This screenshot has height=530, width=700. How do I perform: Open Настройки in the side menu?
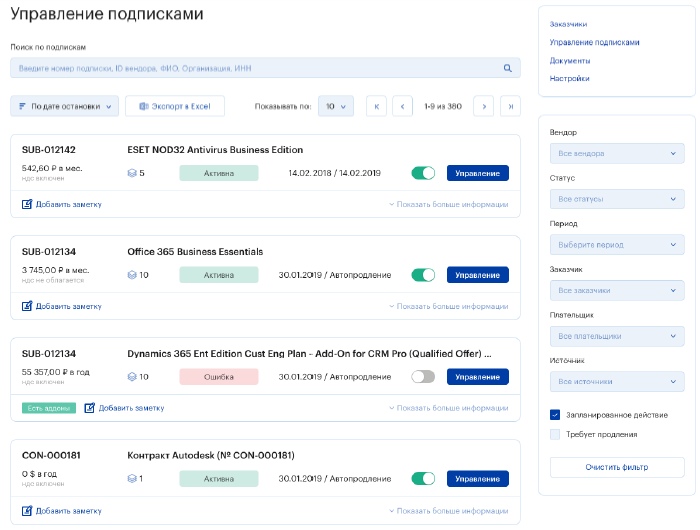pyautogui.click(x=569, y=78)
